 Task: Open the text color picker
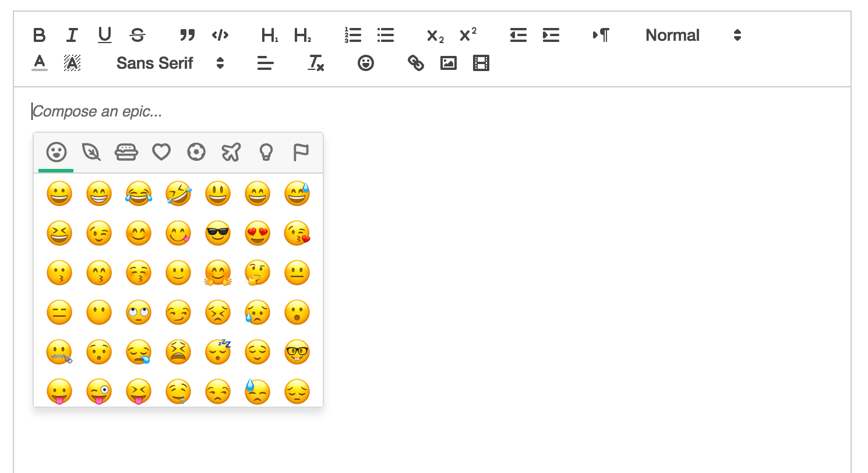coord(39,62)
